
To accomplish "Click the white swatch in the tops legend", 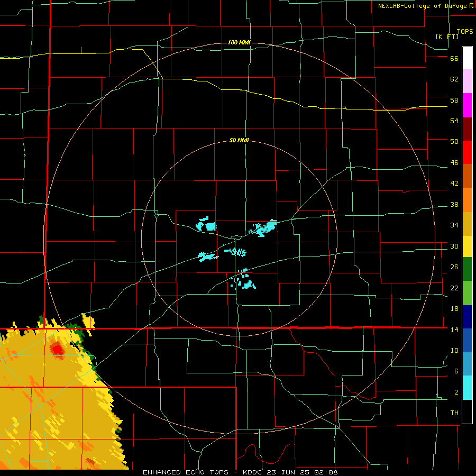I will pos(467,58).
